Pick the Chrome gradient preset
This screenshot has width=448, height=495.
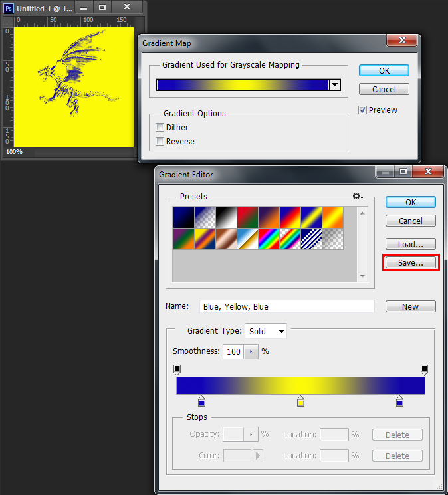[x=247, y=239]
